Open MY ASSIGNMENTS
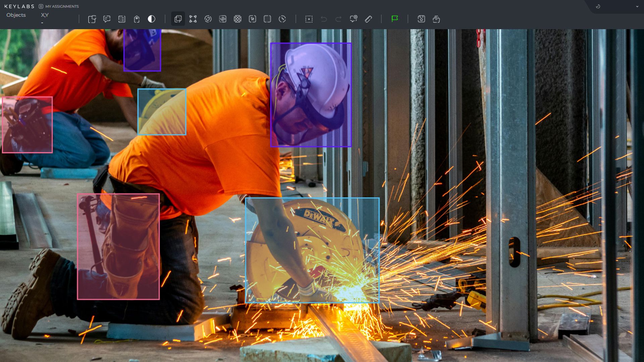The height and width of the screenshot is (362, 644). pos(62,6)
